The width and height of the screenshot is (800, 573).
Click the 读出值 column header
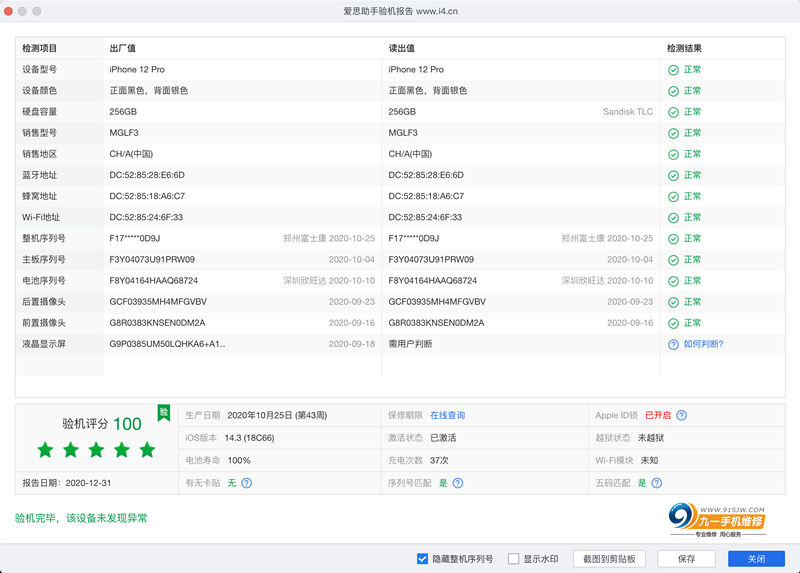click(x=402, y=48)
